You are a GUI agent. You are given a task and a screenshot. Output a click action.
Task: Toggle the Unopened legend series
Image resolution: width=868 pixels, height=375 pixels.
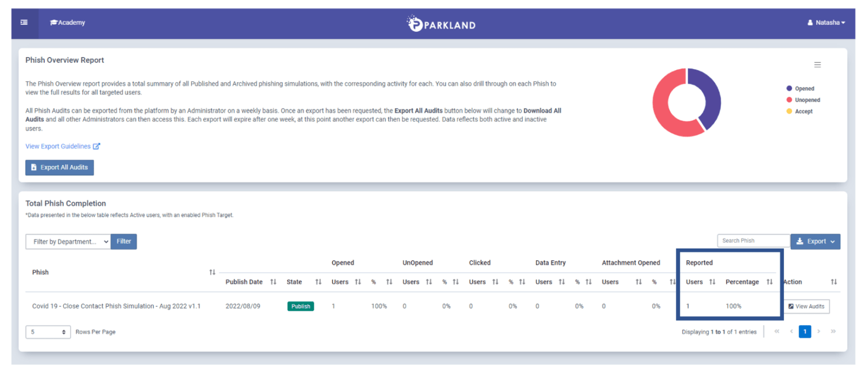coord(807,100)
